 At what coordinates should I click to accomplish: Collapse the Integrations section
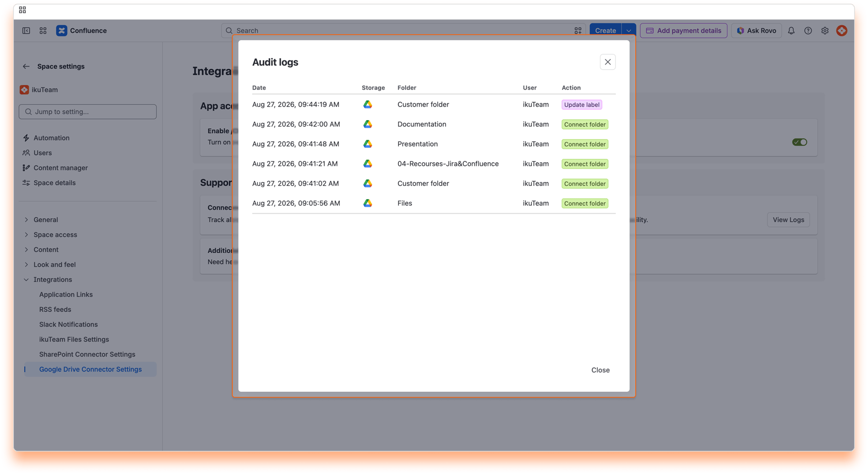coord(26,280)
